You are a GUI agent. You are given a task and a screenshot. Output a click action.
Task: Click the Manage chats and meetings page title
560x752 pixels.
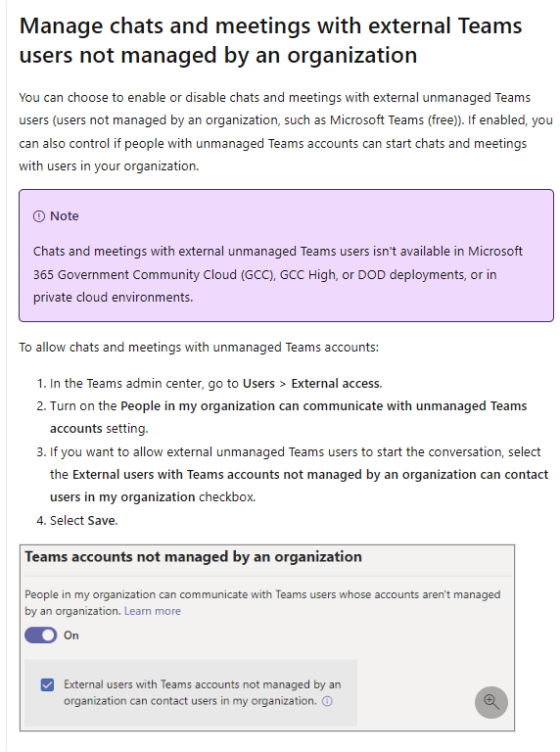pos(270,40)
